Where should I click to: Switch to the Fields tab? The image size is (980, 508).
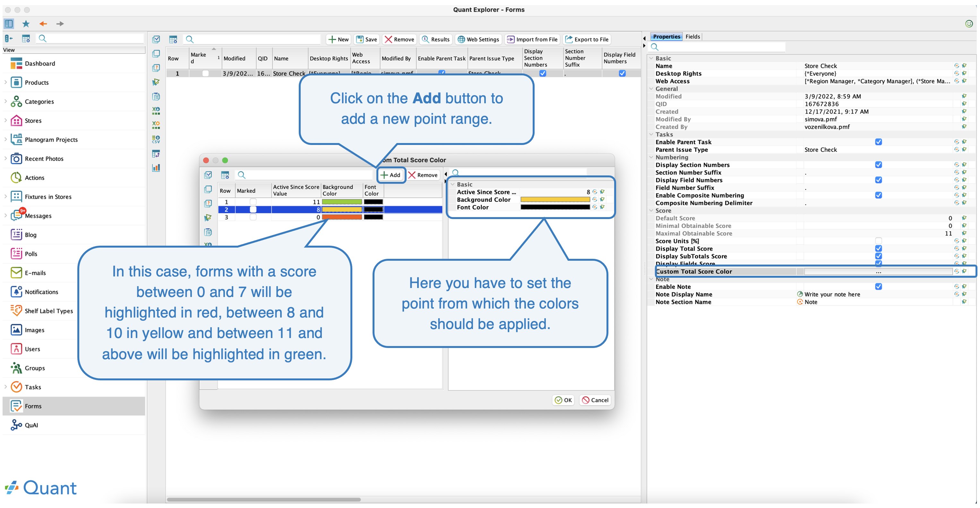[x=692, y=37]
